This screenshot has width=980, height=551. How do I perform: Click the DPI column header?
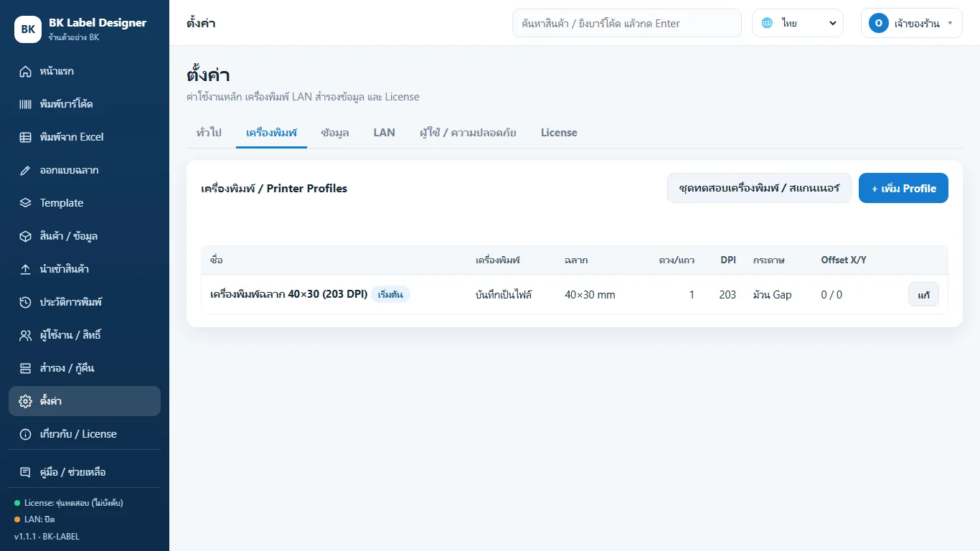(728, 260)
